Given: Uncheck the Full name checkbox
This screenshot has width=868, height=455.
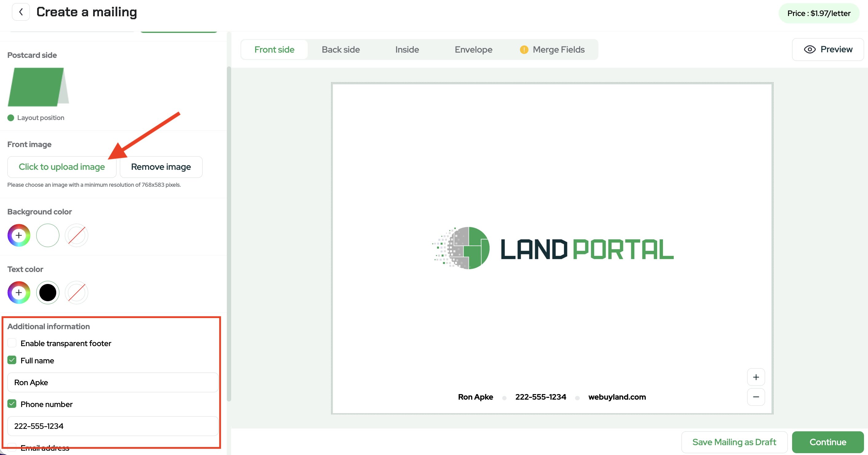Looking at the screenshot, I should click(x=12, y=360).
